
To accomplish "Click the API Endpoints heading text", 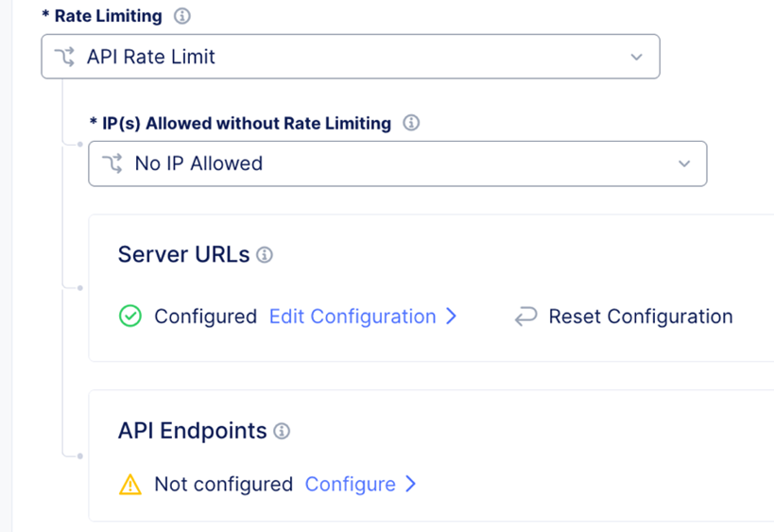I will pyautogui.click(x=192, y=431).
